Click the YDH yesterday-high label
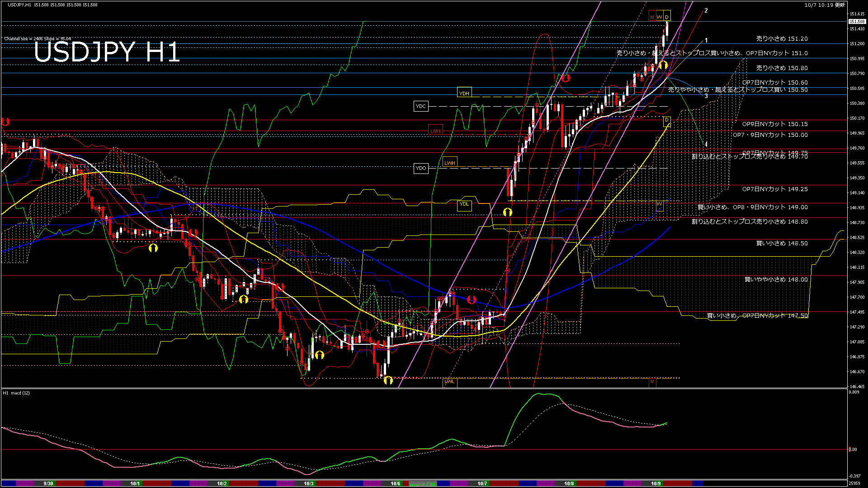The image size is (868, 488). click(464, 94)
